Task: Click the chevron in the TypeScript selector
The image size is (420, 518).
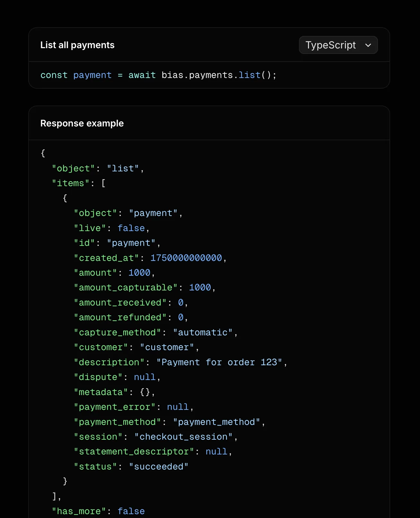Action: click(x=368, y=45)
